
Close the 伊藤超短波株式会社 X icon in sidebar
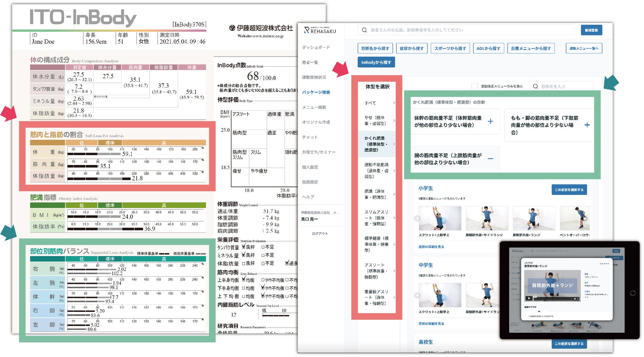click(x=335, y=212)
